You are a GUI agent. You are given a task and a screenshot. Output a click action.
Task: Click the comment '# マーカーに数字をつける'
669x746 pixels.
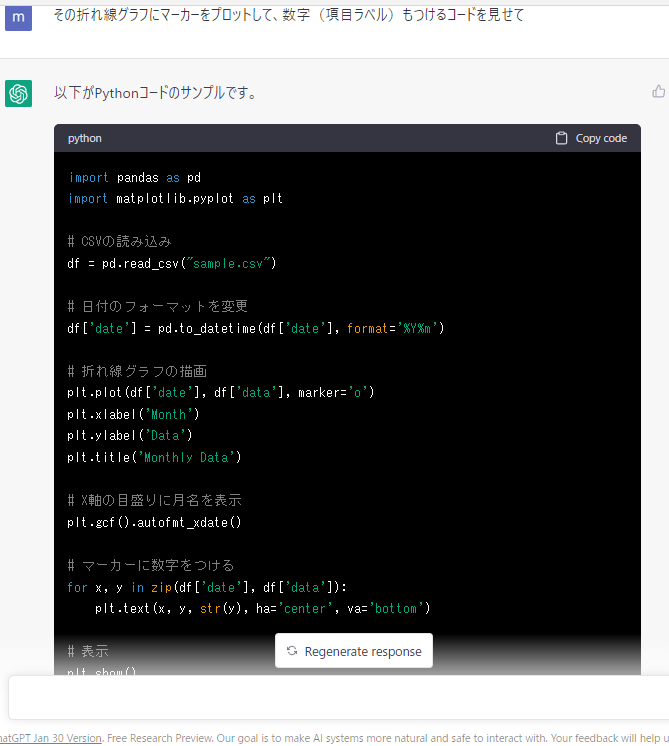tap(151, 565)
